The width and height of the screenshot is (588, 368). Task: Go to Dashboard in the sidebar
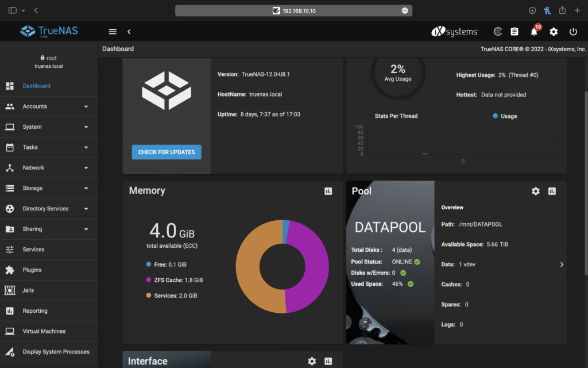49,86
